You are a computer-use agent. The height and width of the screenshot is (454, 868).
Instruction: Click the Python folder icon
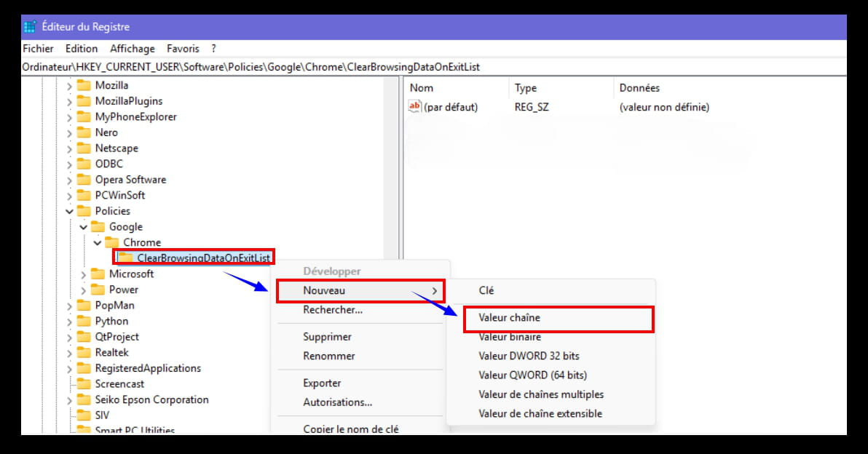pyautogui.click(x=84, y=322)
